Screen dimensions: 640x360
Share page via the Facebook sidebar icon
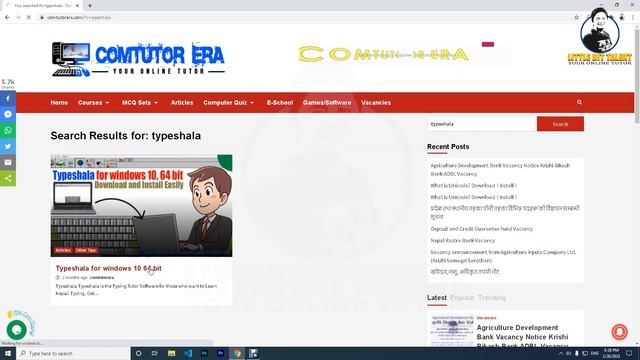tap(8, 98)
